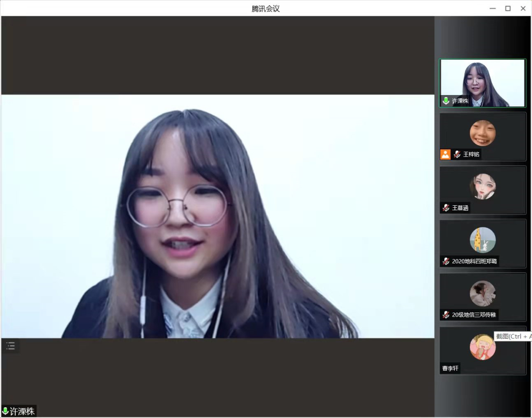
Task: Click muted microphone icon beside 王梓铭
Action: pyautogui.click(x=457, y=154)
